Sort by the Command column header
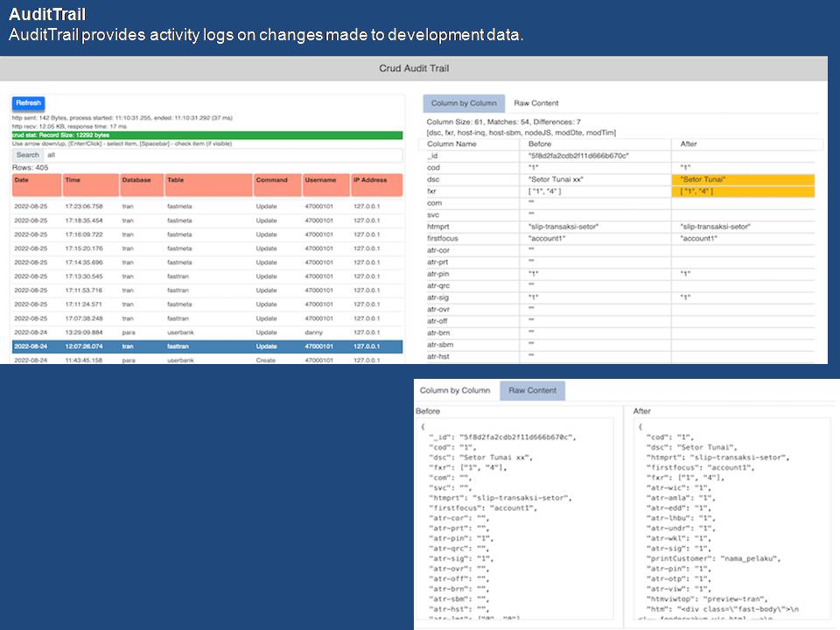Viewport: 840px width, 630px height. point(276,185)
